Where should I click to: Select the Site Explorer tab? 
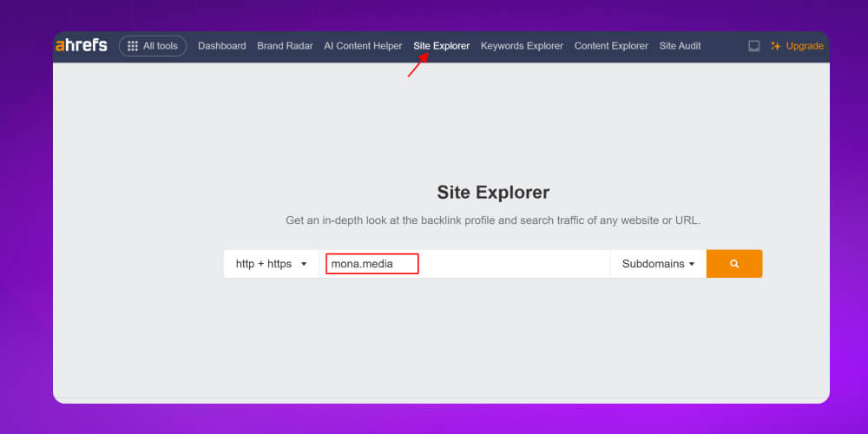[441, 46]
